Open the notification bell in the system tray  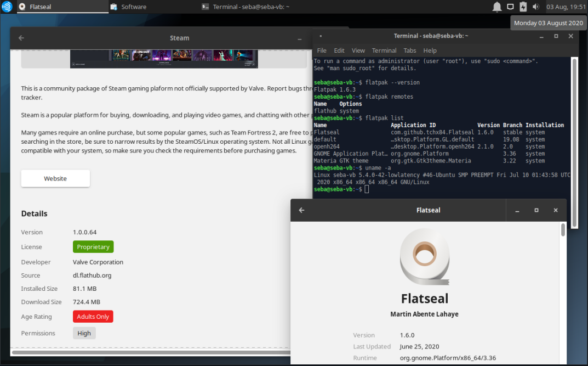pos(496,7)
